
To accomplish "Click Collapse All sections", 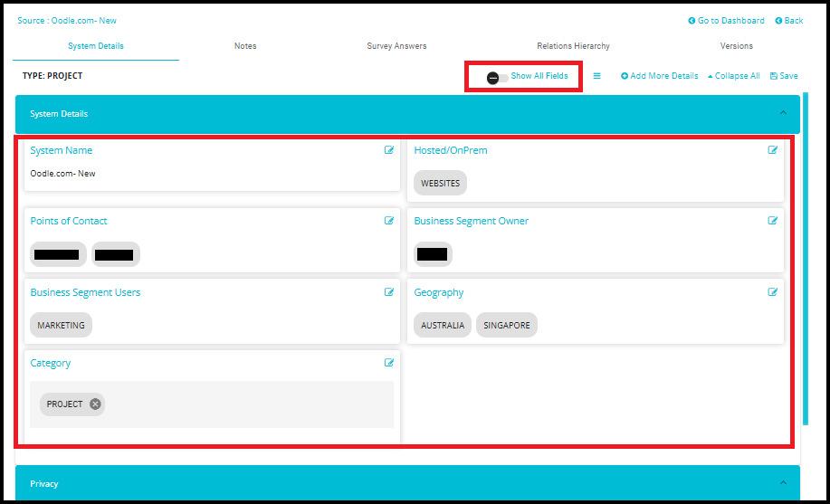I will [733, 76].
